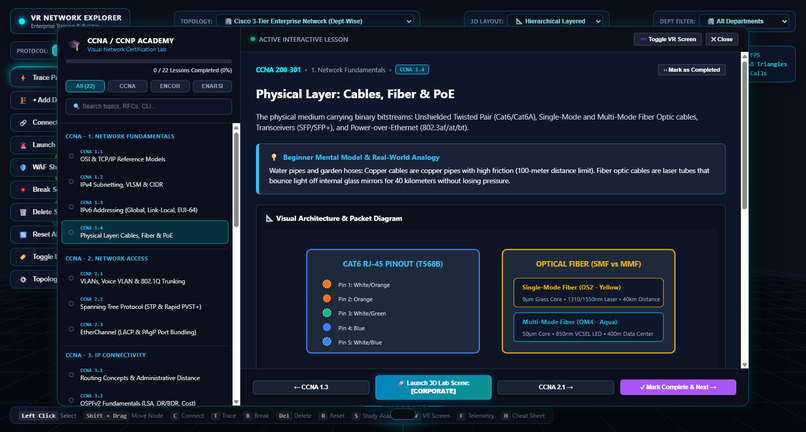
Task: Click the 'CCNA - 2. NETWORK ACCESS' section header
Action: (106, 259)
